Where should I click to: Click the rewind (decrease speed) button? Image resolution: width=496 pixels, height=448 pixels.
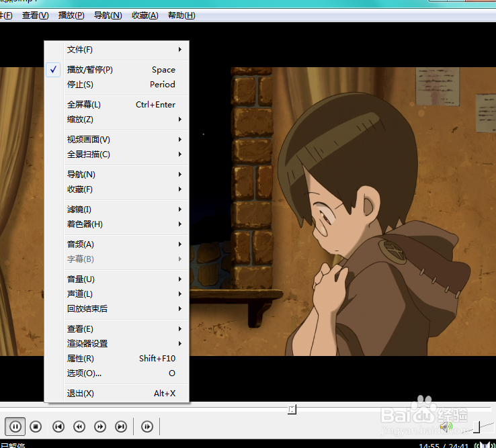pos(79,427)
